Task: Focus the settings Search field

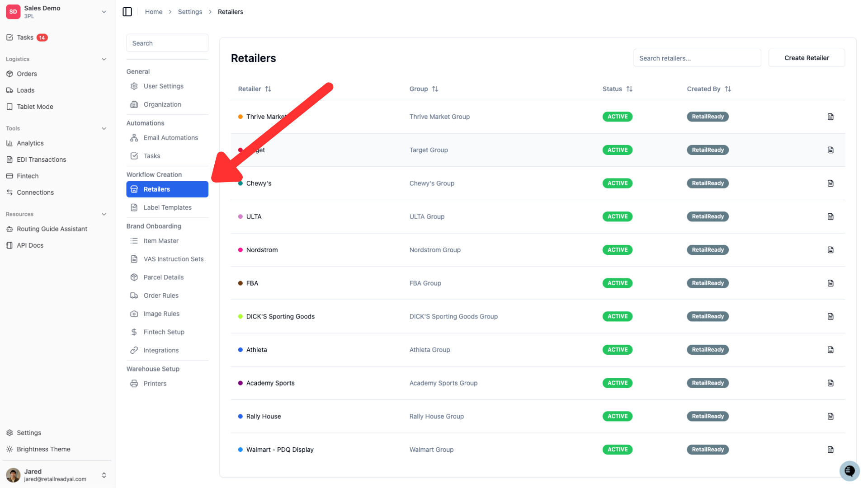Action: (167, 43)
